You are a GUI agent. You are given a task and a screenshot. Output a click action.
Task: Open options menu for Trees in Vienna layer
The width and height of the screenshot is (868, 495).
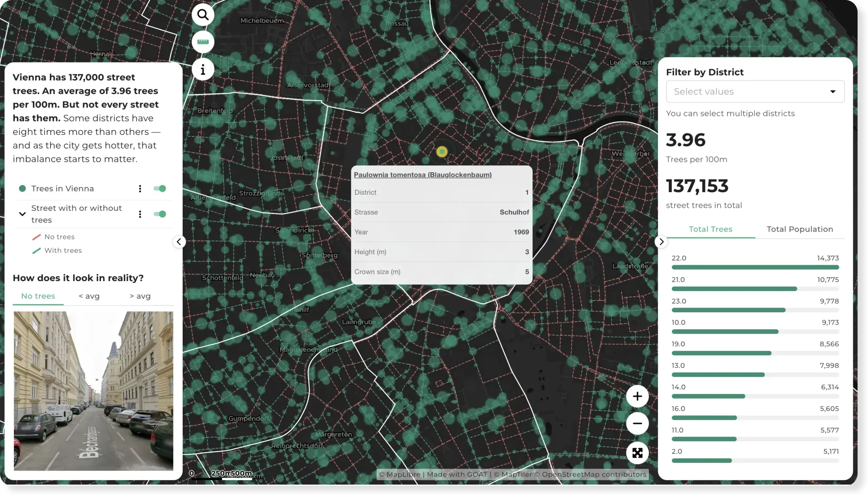(x=140, y=188)
